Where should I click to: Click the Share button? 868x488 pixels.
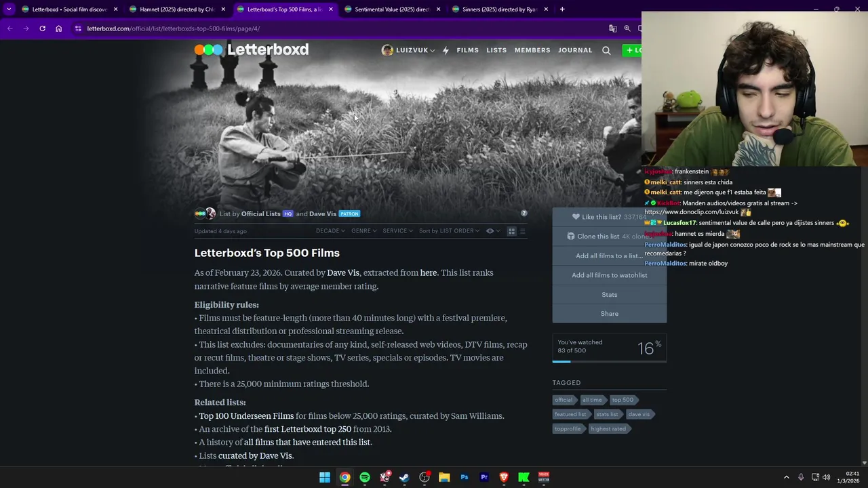(609, 314)
